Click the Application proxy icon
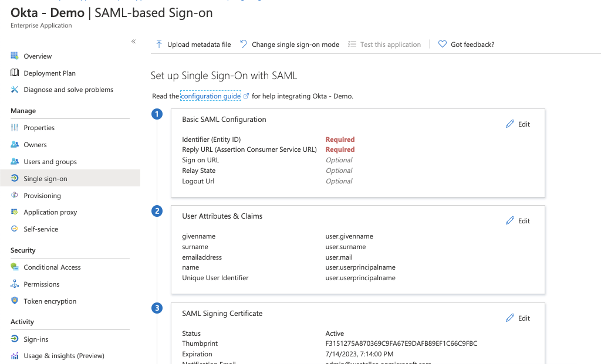 15,212
